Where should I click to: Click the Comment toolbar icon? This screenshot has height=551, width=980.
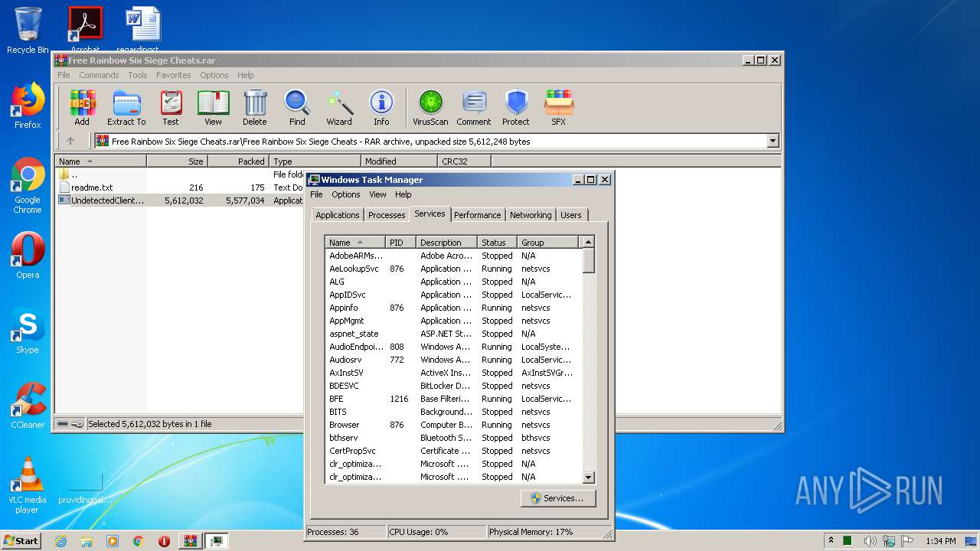[474, 107]
